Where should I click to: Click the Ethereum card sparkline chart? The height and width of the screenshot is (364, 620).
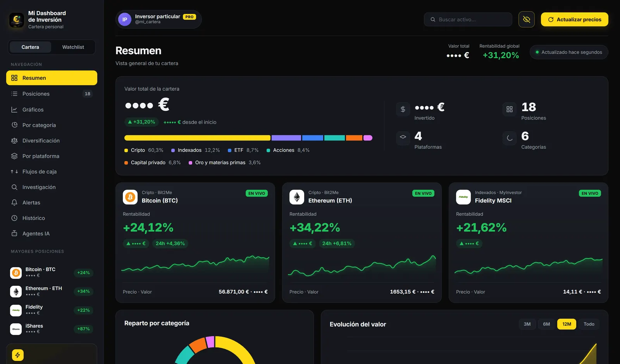click(362, 265)
